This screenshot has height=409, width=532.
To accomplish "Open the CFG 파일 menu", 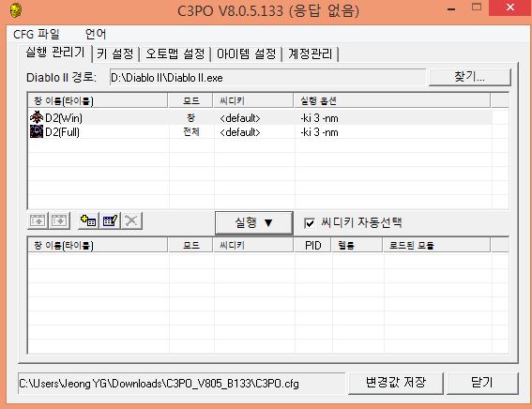I will pos(37,35).
